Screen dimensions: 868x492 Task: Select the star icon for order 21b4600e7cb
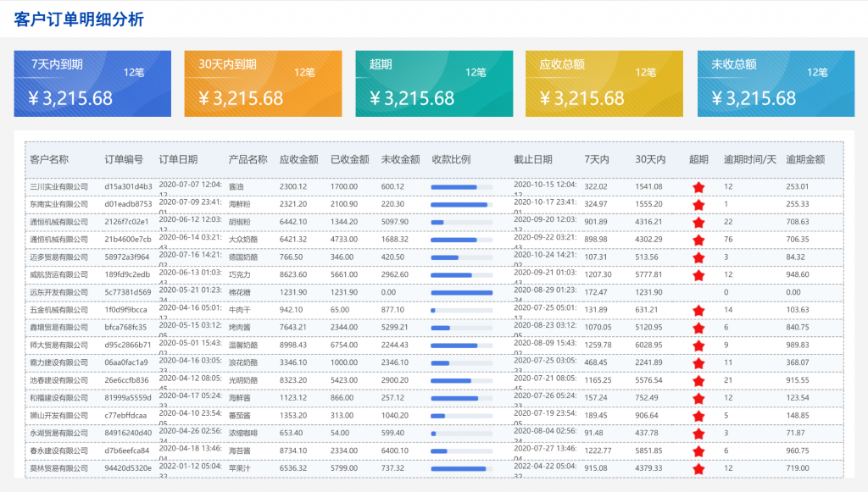pos(698,240)
